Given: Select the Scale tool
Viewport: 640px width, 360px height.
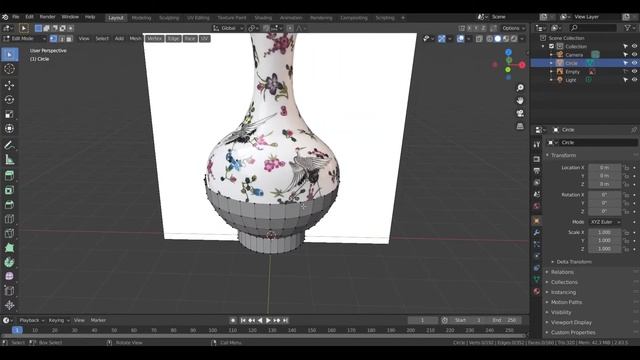Looking at the screenshot, I should pos(9,114).
